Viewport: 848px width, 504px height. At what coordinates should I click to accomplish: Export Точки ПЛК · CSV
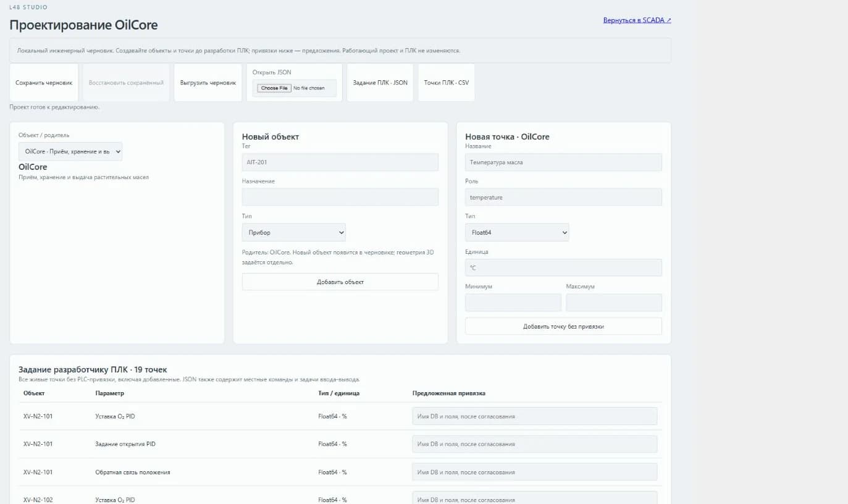tap(447, 83)
